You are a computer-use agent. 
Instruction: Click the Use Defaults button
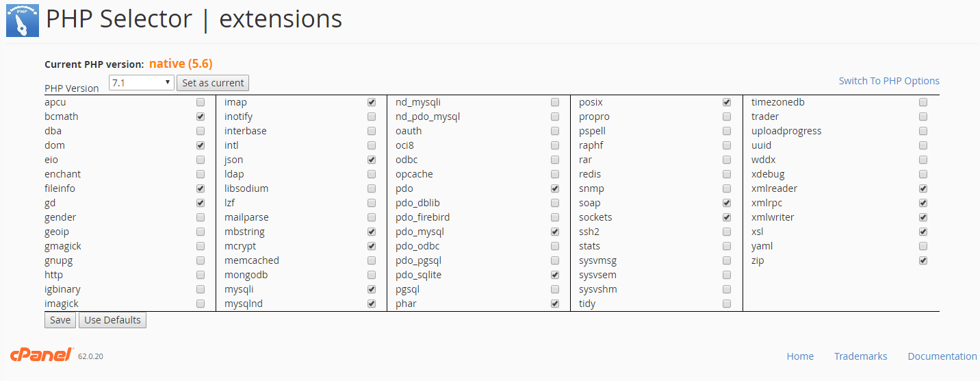click(112, 320)
